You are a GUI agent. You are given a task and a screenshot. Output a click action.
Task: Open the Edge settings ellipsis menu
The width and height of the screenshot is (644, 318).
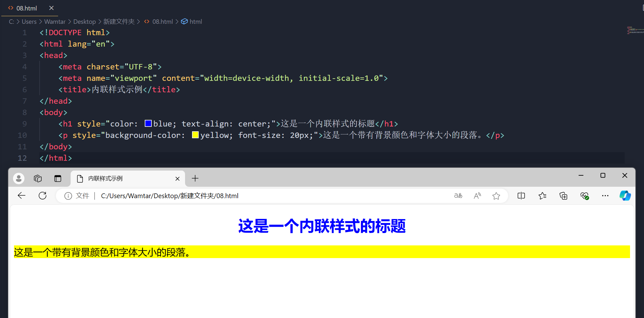click(605, 196)
